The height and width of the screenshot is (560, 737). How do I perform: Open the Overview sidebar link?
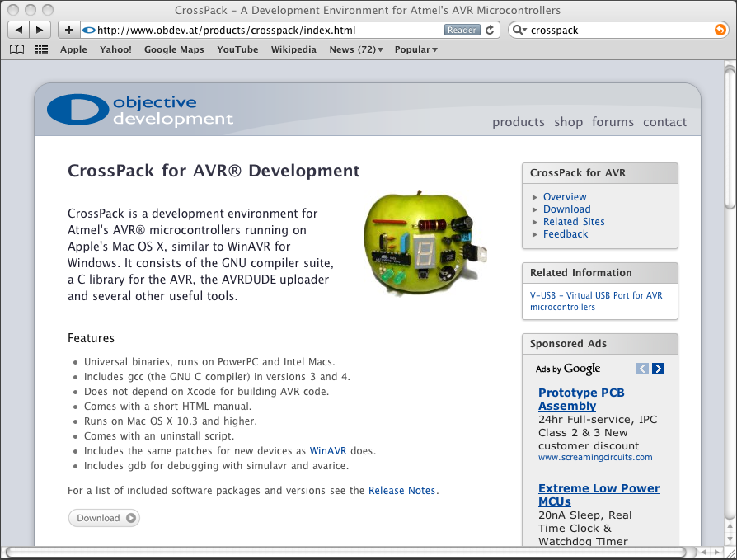pyautogui.click(x=565, y=197)
